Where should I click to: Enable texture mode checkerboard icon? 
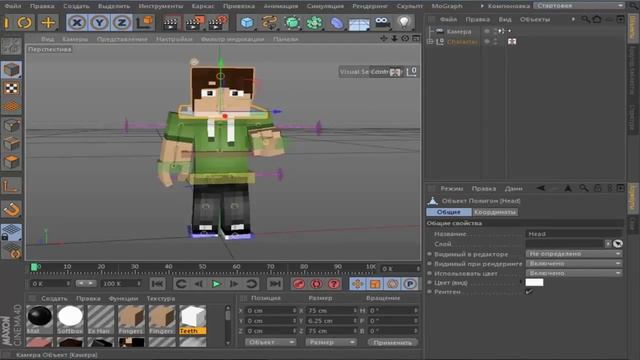tap(11, 88)
